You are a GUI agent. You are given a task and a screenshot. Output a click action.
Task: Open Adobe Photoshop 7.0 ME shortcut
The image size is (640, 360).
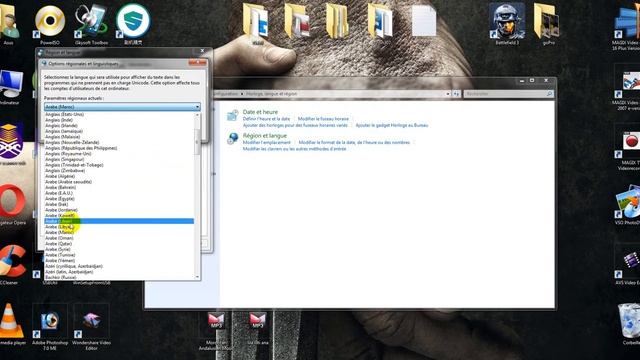(x=50, y=327)
